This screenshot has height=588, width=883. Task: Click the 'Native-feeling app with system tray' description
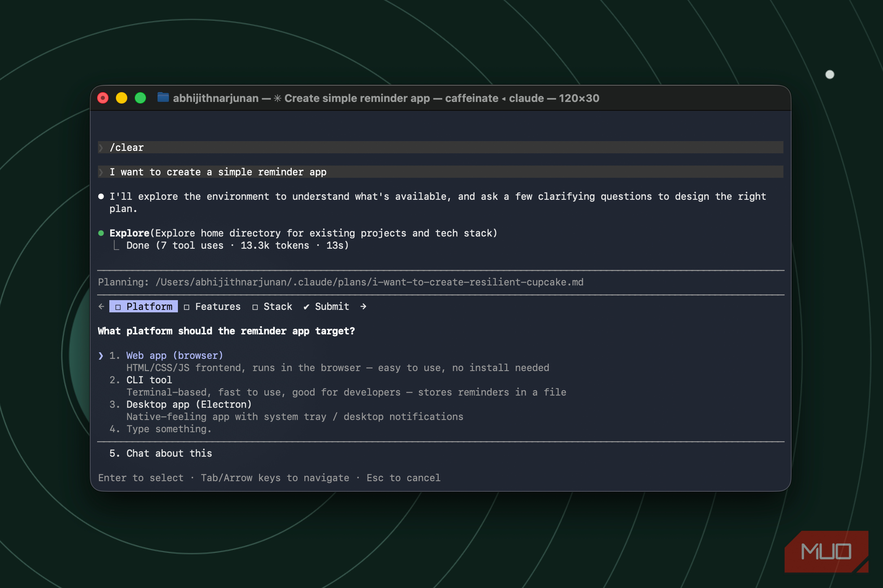295,417
